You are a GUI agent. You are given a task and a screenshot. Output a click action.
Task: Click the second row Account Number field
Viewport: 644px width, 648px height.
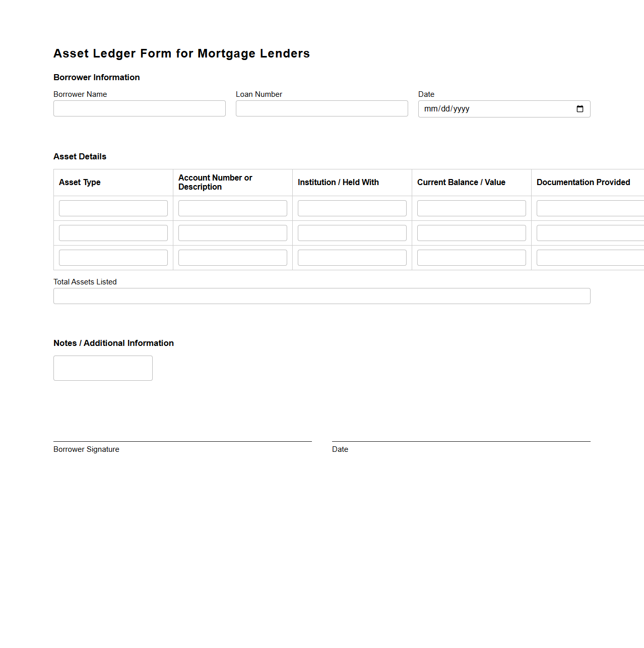point(232,232)
